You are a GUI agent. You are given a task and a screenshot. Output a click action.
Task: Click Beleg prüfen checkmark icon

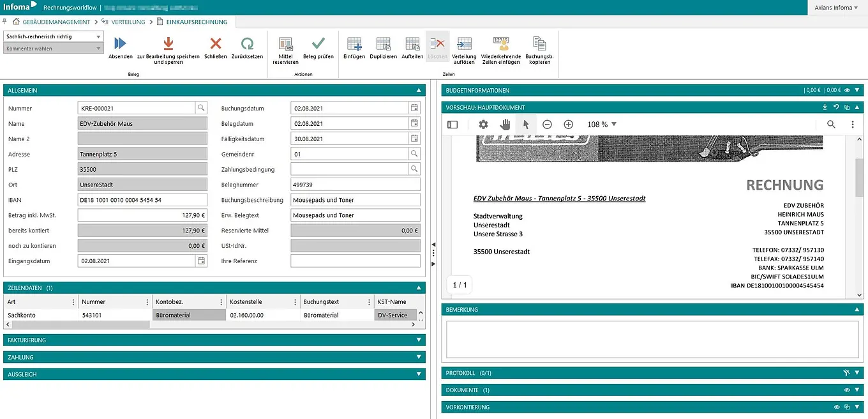[x=318, y=44]
